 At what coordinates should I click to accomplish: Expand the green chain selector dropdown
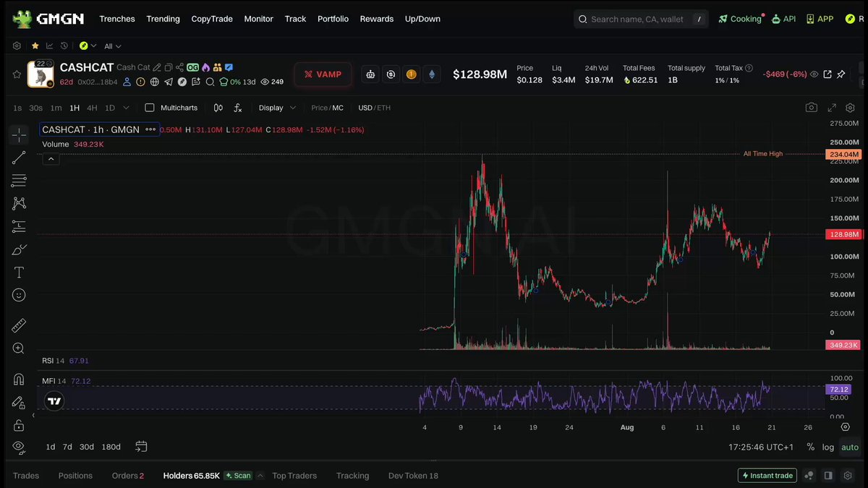coord(88,46)
